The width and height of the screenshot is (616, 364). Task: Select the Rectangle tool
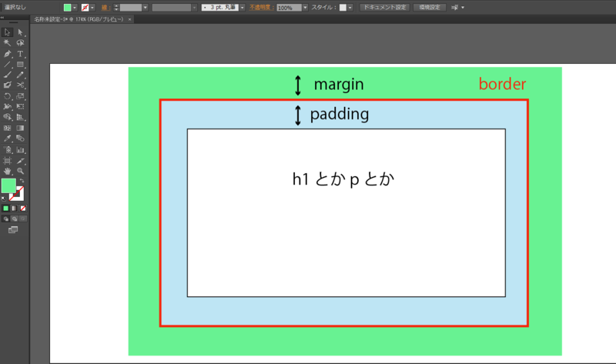click(x=20, y=65)
